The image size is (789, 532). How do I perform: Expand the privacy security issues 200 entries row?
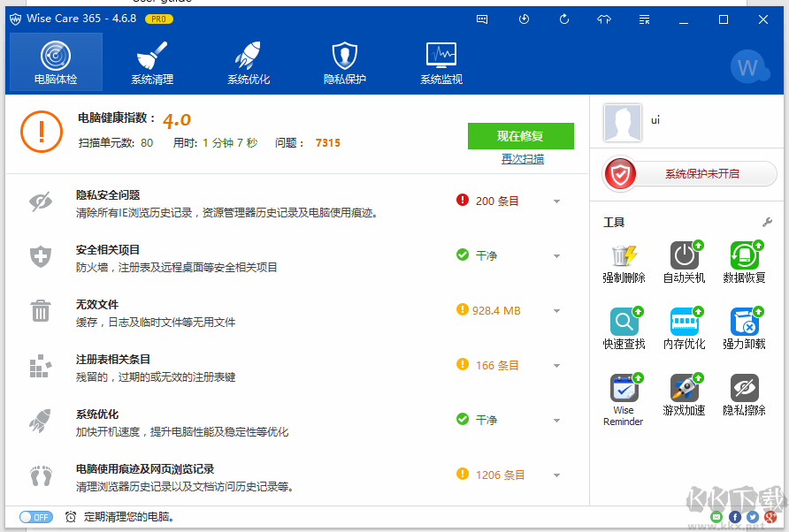[557, 201]
